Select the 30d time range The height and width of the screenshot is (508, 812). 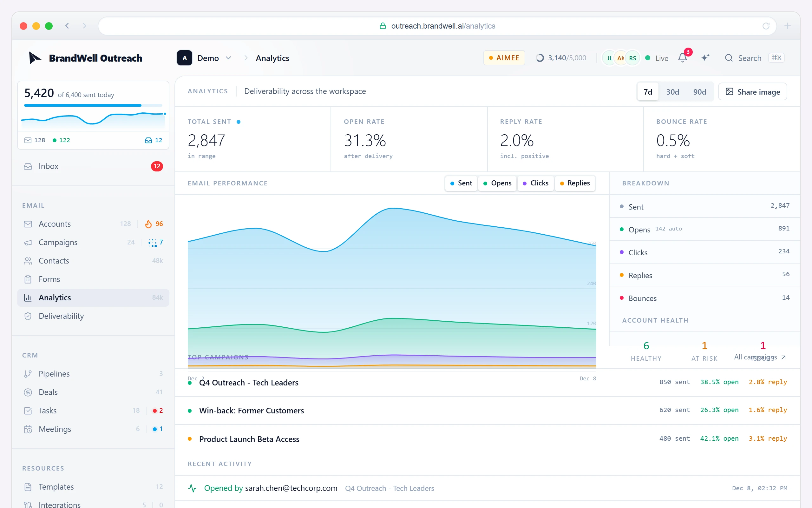(x=672, y=92)
